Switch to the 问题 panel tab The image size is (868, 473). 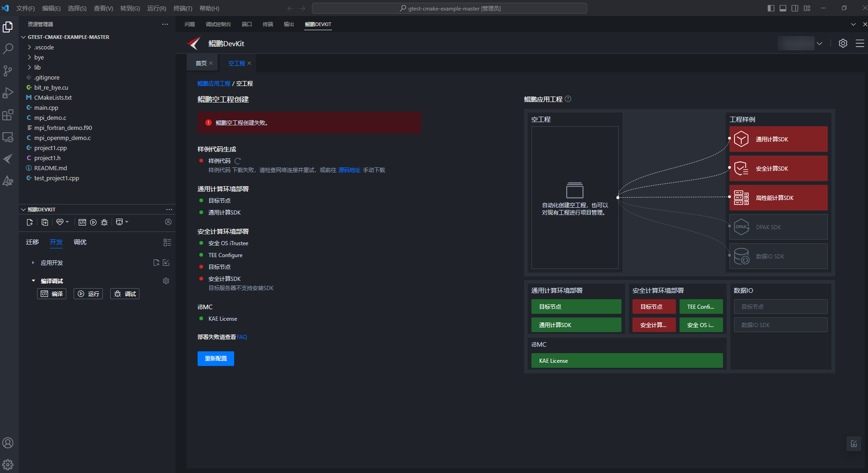190,24
